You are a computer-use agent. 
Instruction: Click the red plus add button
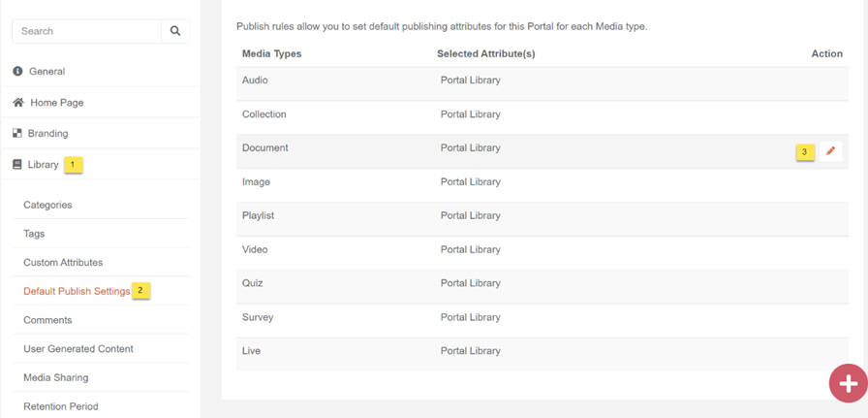(x=848, y=383)
